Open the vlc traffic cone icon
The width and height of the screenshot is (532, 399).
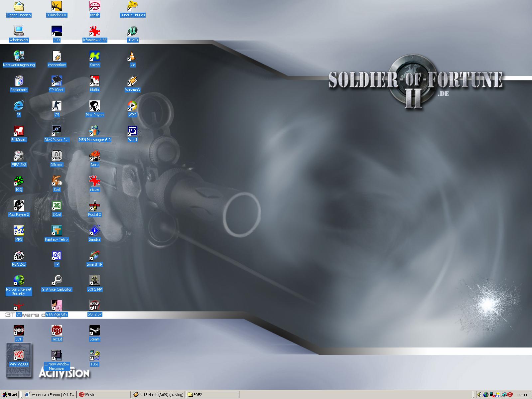click(132, 57)
